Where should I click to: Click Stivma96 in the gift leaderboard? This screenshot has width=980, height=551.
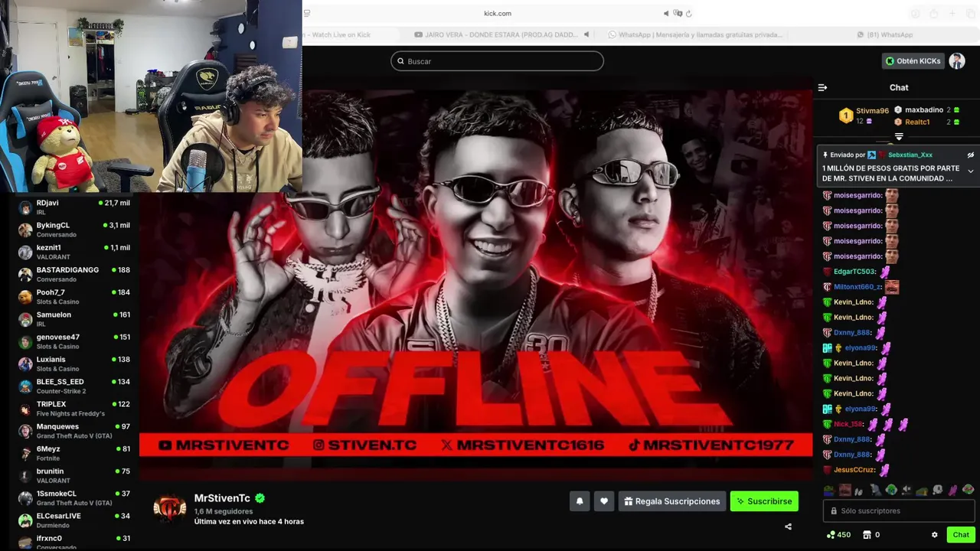(x=872, y=111)
